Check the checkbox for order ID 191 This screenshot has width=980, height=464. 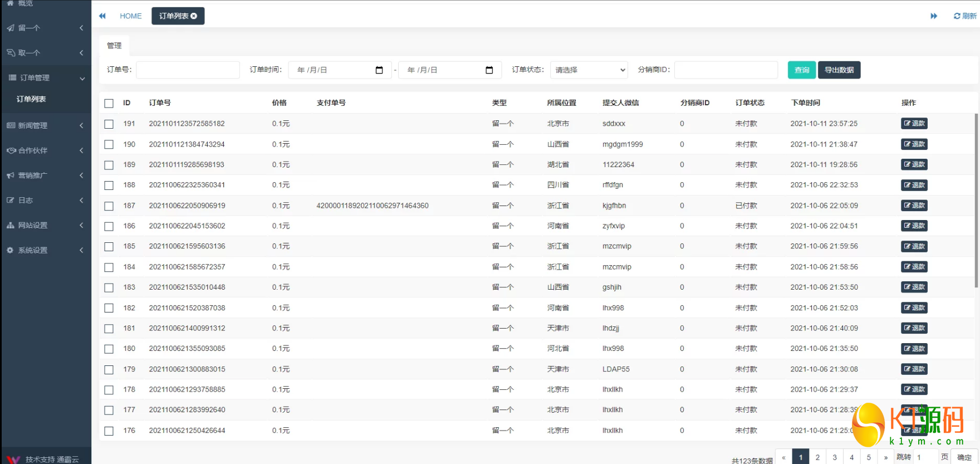click(x=109, y=124)
